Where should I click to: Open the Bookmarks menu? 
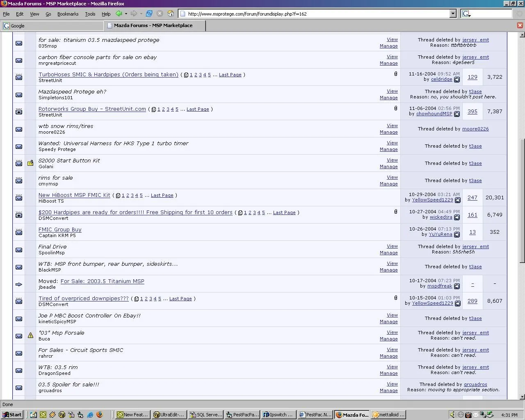point(68,14)
